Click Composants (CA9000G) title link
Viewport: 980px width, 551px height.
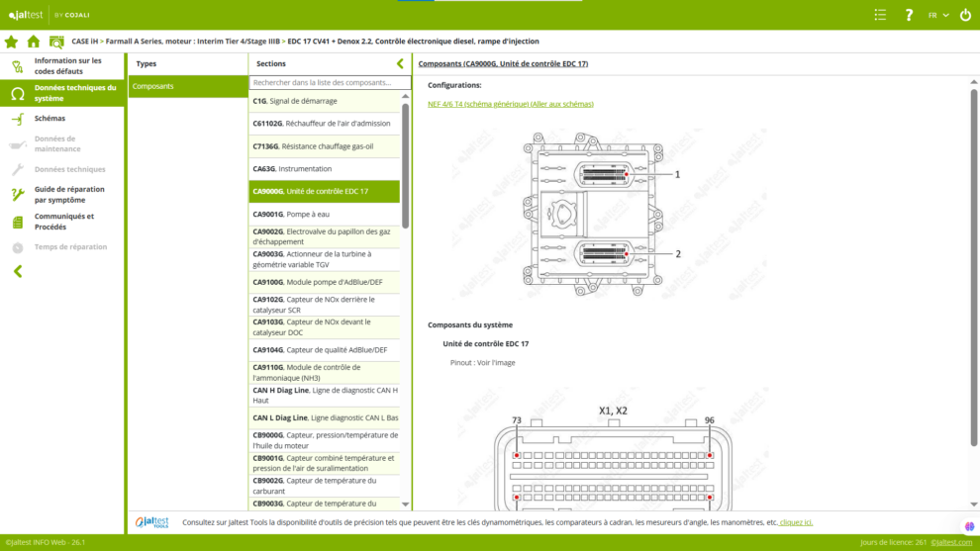(503, 63)
